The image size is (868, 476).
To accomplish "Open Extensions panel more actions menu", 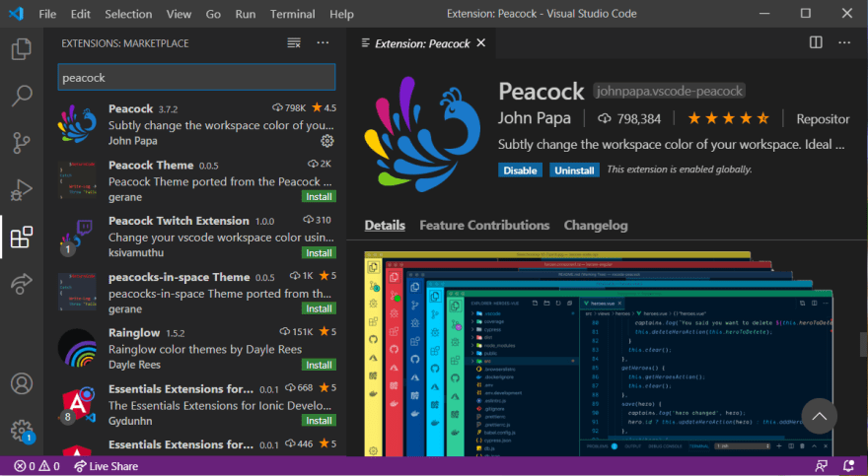I will tap(323, 43).
